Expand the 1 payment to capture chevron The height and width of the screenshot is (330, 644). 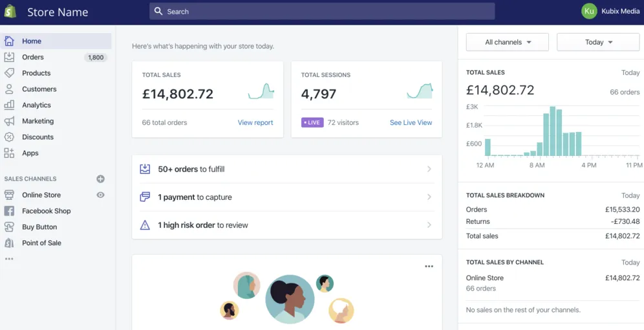(x=429, y=197)
